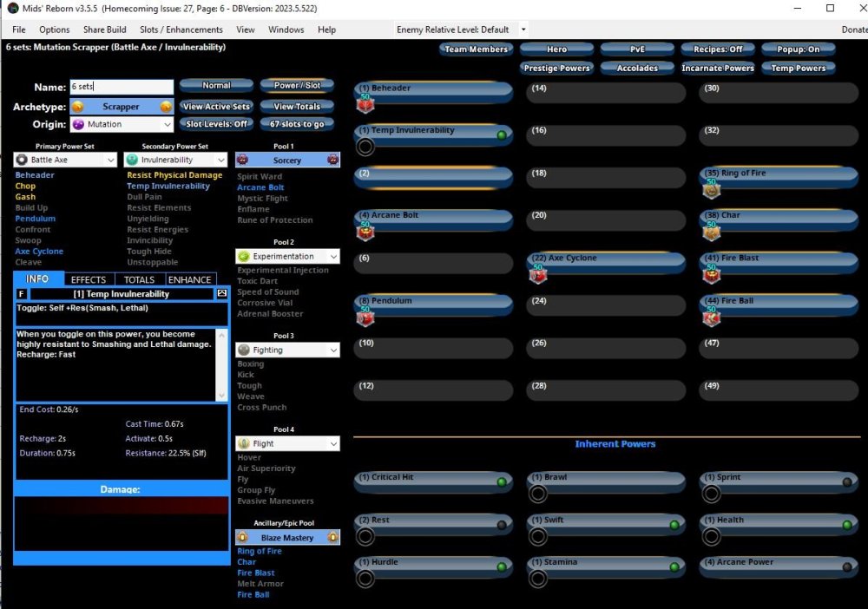This screenshot has height=609, width=868.
Task: Click the enhancement icon under Fire Ball
Action: [712, 318]
